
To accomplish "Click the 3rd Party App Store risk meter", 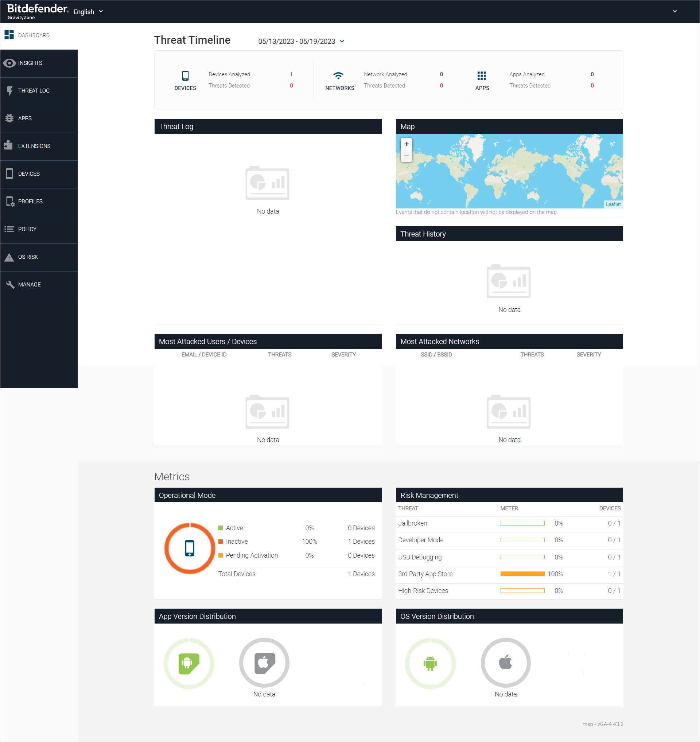I will coord(522,574).
